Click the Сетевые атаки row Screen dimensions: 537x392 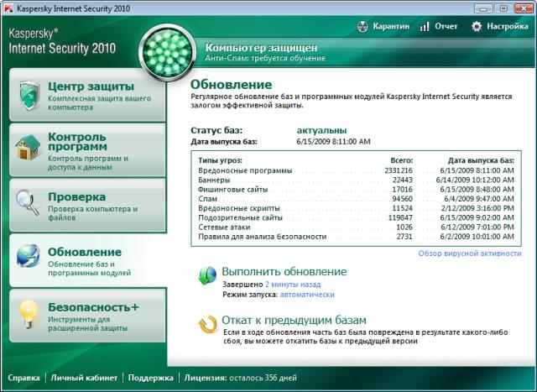356,227
